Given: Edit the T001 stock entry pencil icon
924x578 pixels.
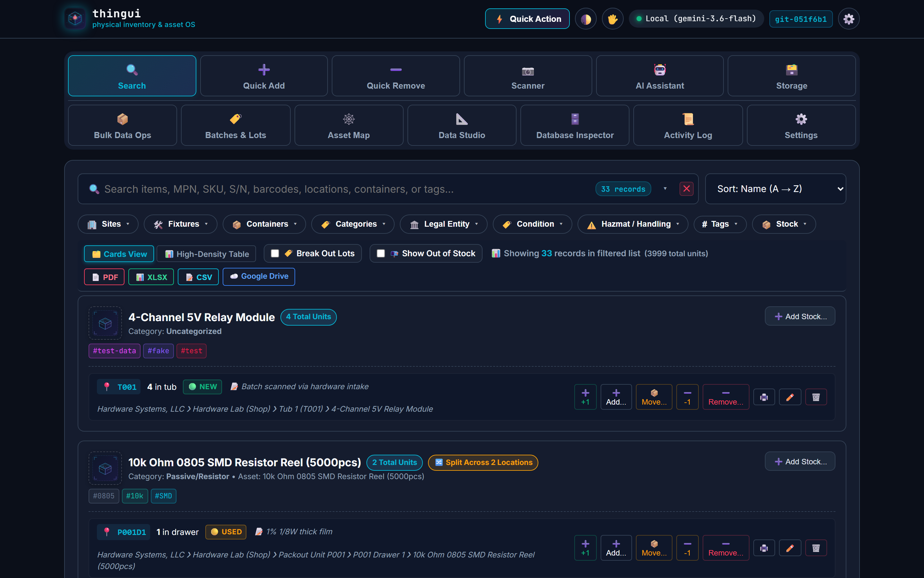Looking at the screenshot, I should pos(790,397).
